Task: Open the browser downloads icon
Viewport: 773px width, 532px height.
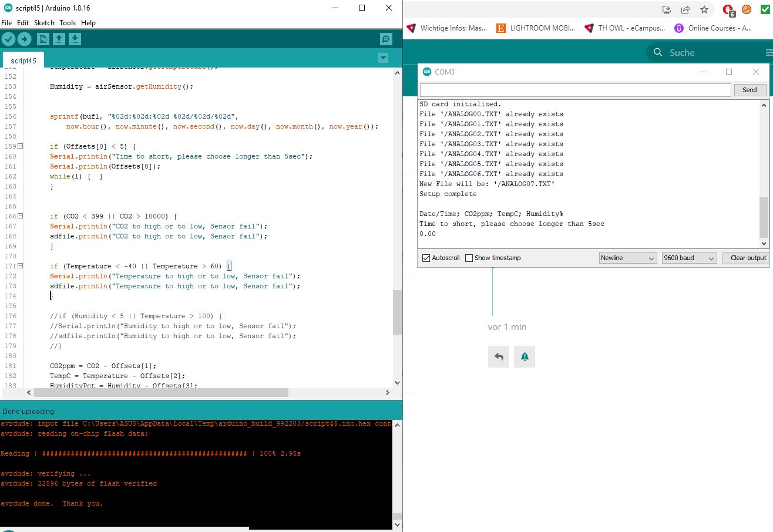Action: [x=666, y=9]
